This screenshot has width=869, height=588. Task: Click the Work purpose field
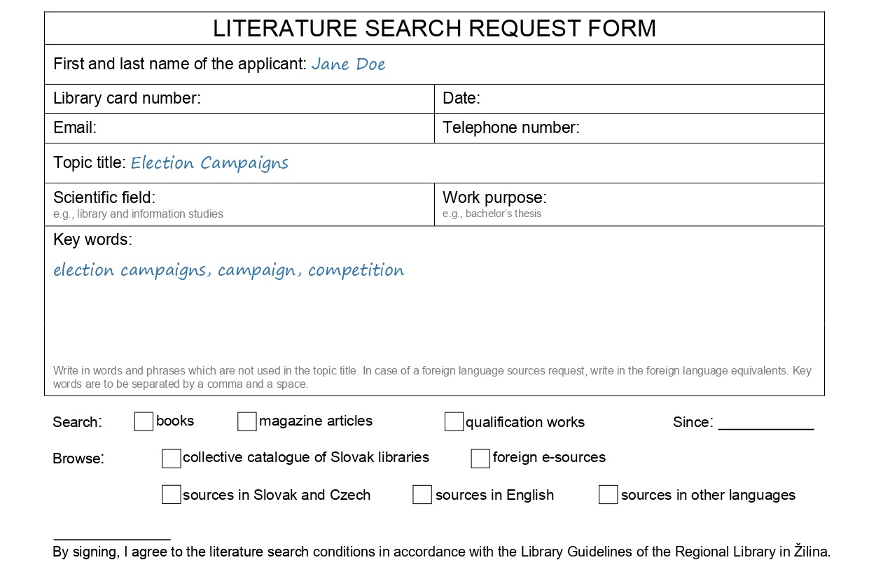630,204
